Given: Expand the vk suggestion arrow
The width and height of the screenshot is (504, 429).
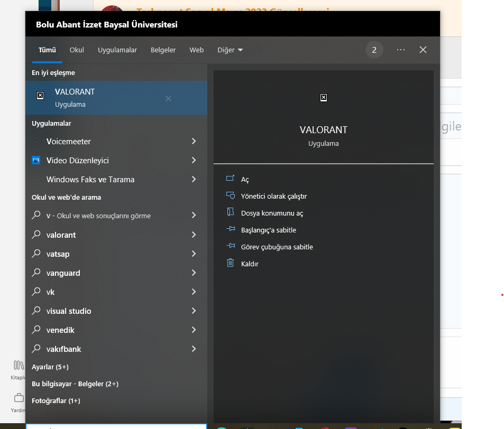Looking at the screenshot, I should click(x=194, y=292).
